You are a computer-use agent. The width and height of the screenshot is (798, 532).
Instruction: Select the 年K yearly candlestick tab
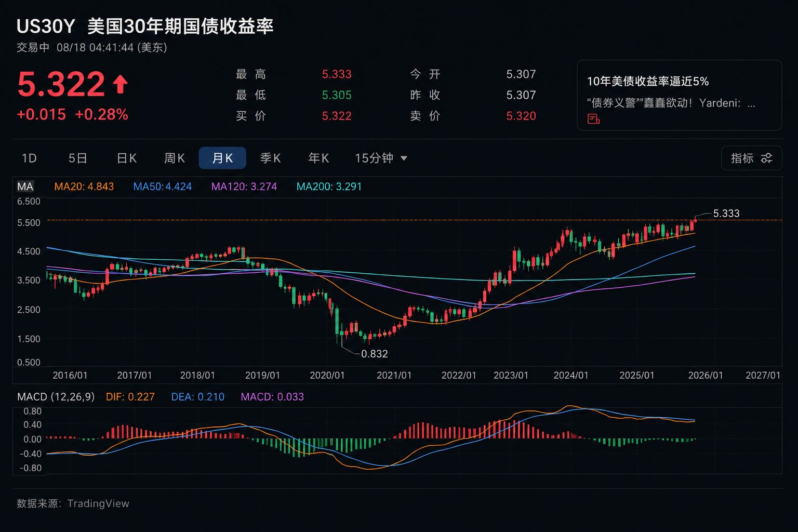318,158
